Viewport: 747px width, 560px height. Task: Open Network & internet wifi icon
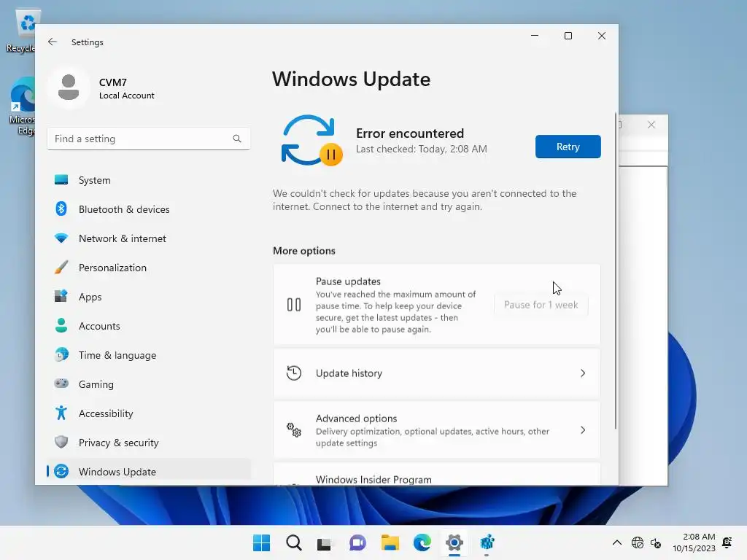point(61,238)
